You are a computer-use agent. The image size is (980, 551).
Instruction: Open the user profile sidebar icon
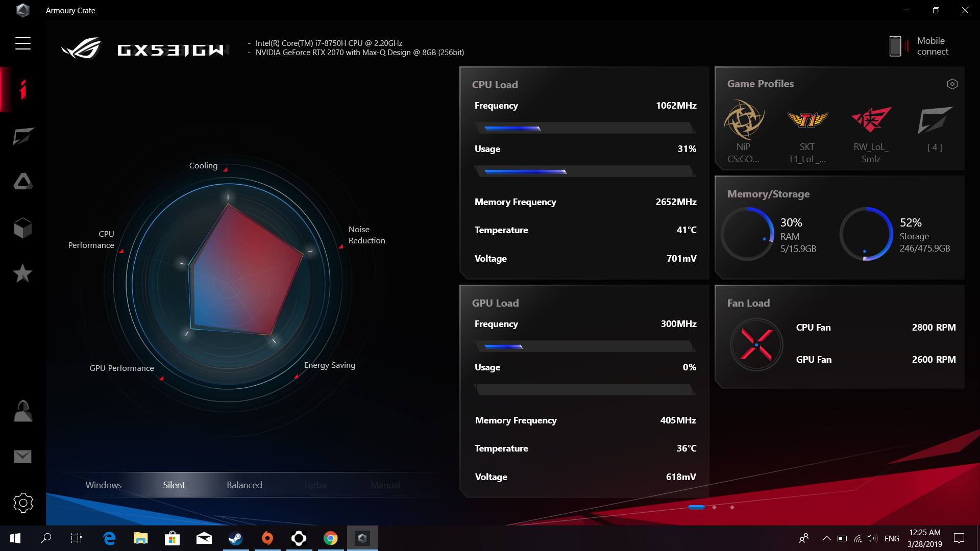23,411
